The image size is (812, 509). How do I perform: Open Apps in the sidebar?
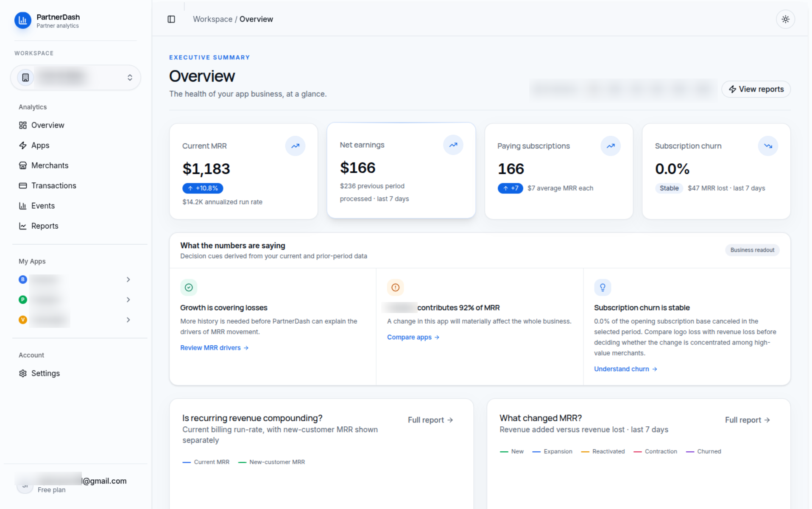pos(75,145)
